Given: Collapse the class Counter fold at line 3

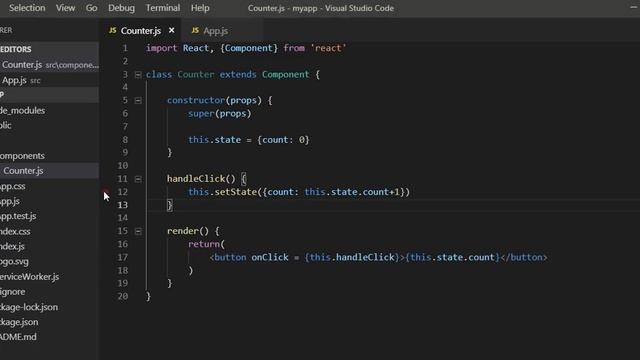Looking at the screenshot, I should (138, 75).
